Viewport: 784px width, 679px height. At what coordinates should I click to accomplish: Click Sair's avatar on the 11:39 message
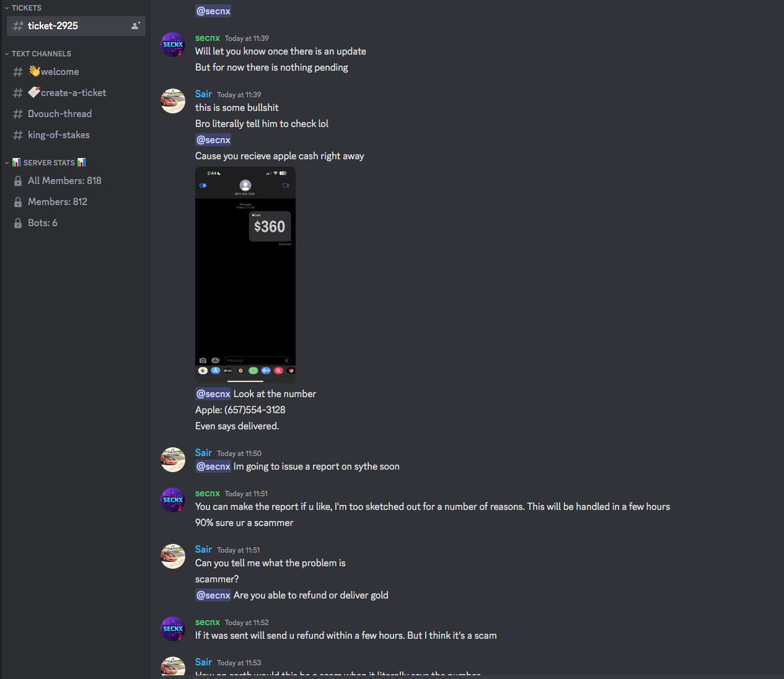coord(173,101)
